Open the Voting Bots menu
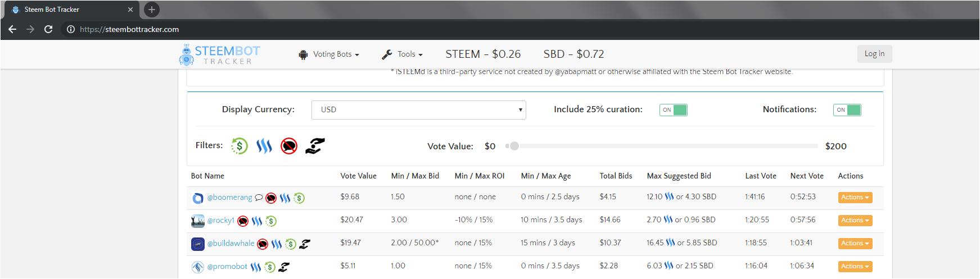The image size is (980, 279). tap(329, 54)
